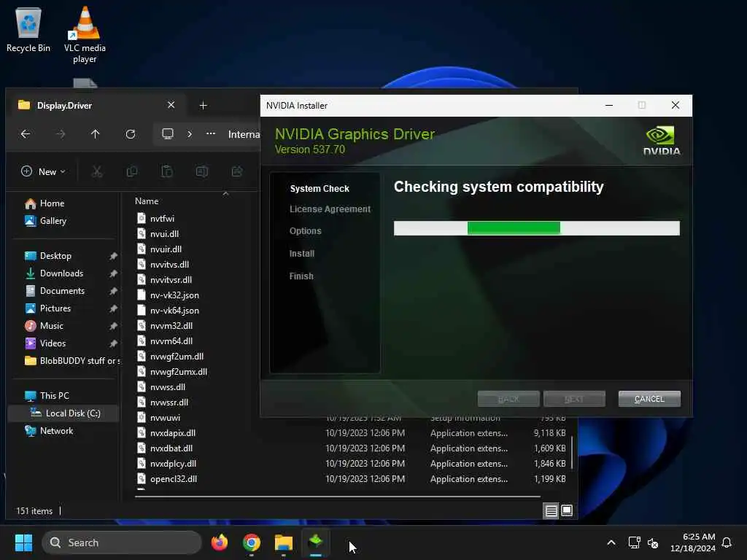
Task: Click the Options step in the installer
Action: pyautogui.click(x=306, y=231)
